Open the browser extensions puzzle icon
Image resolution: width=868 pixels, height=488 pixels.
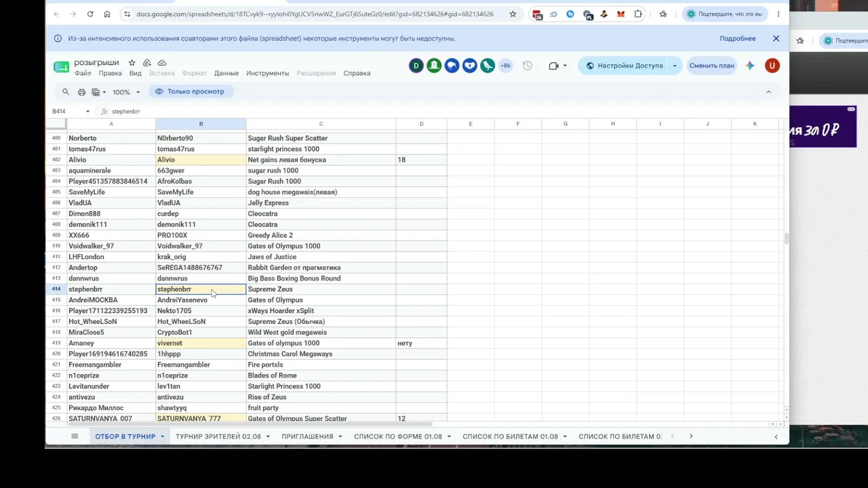click(638, 14)
